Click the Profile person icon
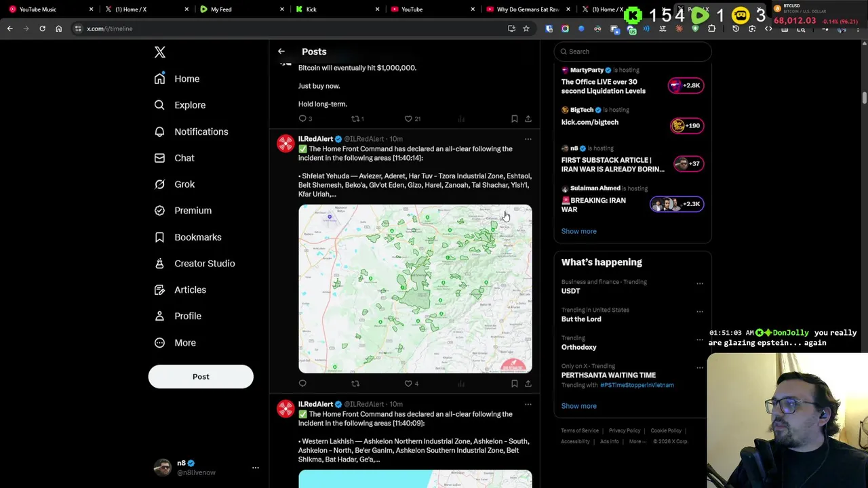The height and width of the screenshot is (488, 868). [x=159, y=316]
